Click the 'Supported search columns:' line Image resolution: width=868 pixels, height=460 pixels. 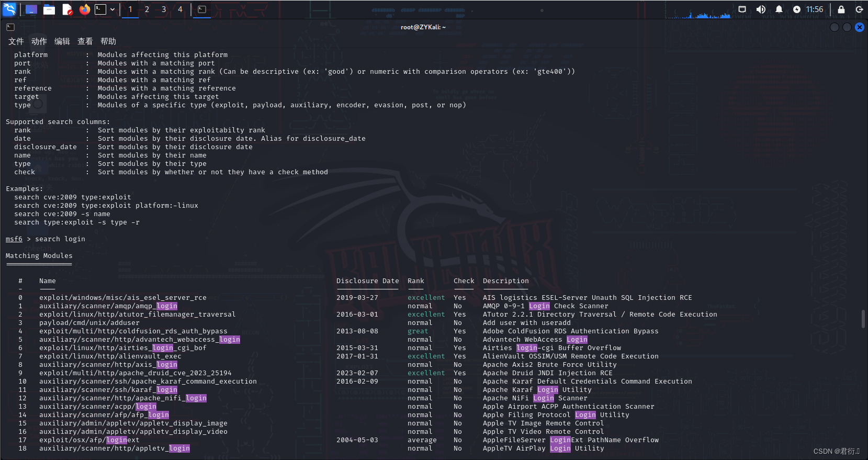pos(58,122)
